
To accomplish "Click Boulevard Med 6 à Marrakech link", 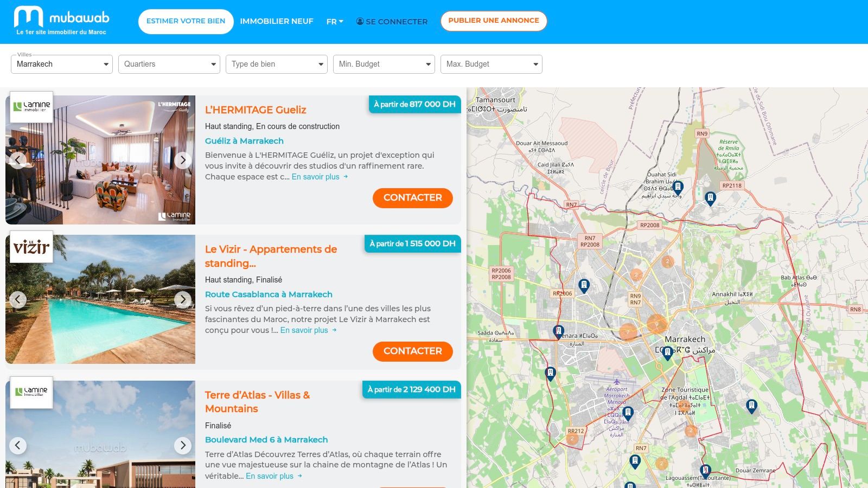I will tap(266, 440).
